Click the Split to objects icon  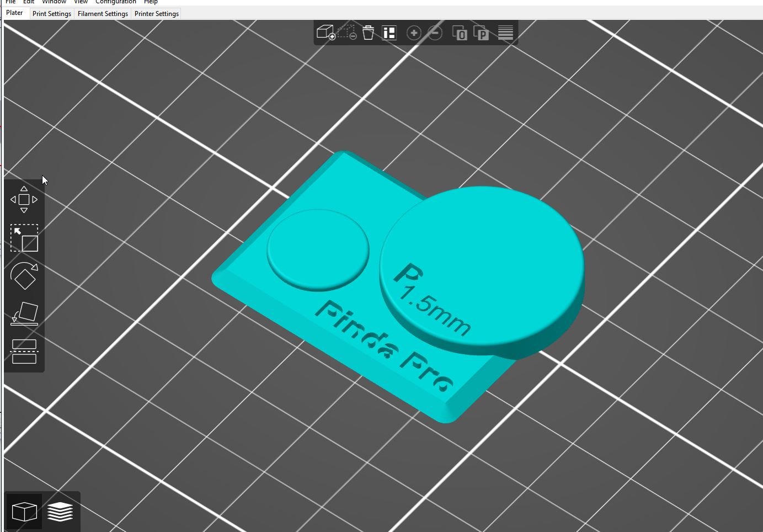[x=459, y=33]
